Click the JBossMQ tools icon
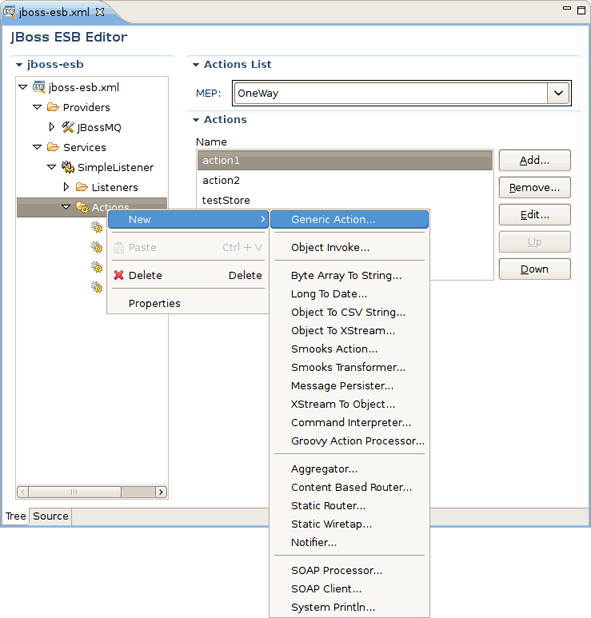591x618 pixels. 68,127
